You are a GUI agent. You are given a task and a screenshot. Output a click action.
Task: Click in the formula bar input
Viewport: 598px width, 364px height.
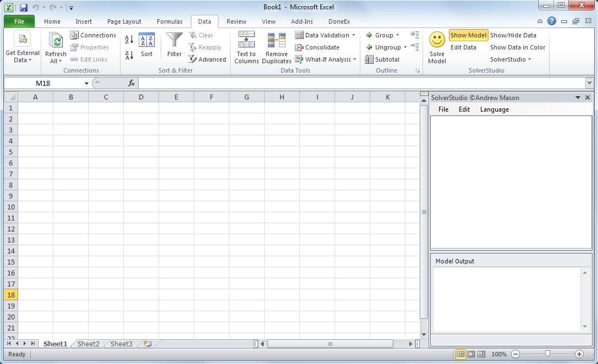[361, 82]
